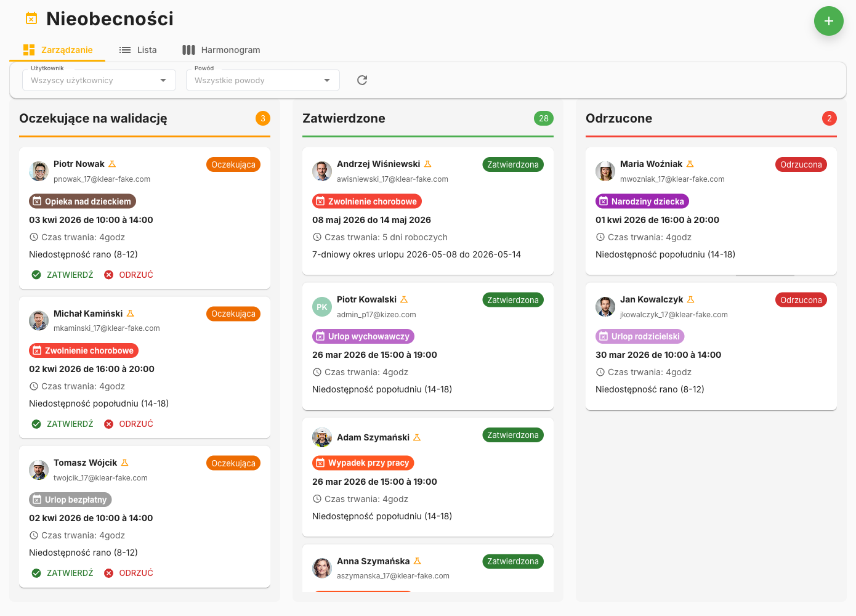The height and width of the screenshot is (616, 856).
Task: Click the flask icon next to Jan Kowalczyk
Action: pyautogui.click(x=690, y=300)
